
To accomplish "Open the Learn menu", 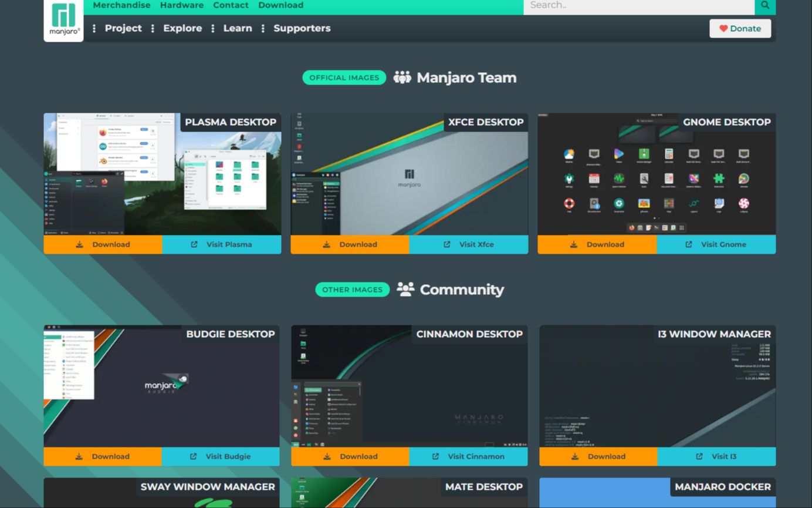I will coord(238,28).
